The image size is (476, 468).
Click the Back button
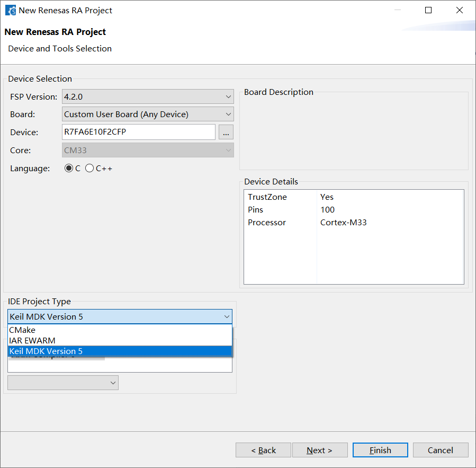263,450
